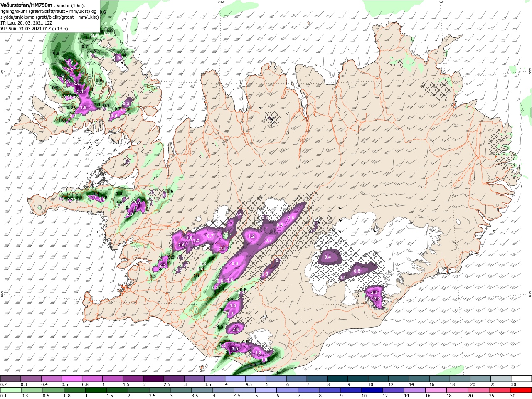Select the grey-teal 3 rain legend swatch
This screenshot has height=399, width=532.
[x=181, y=390]
